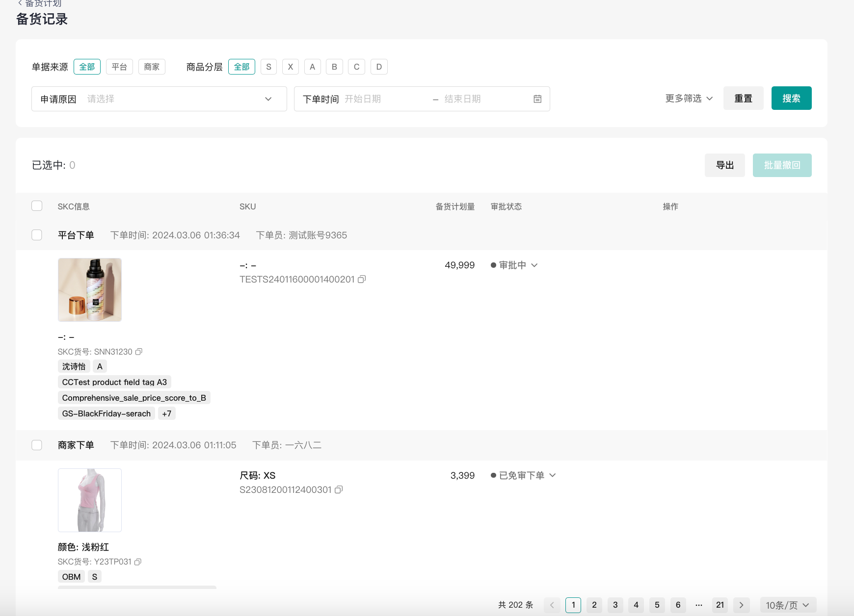Image resolution: width=854 pixels, height=616 pixels.
Task: Click the OBM tag
Action: pyautogui.click(x=71, y=577)
